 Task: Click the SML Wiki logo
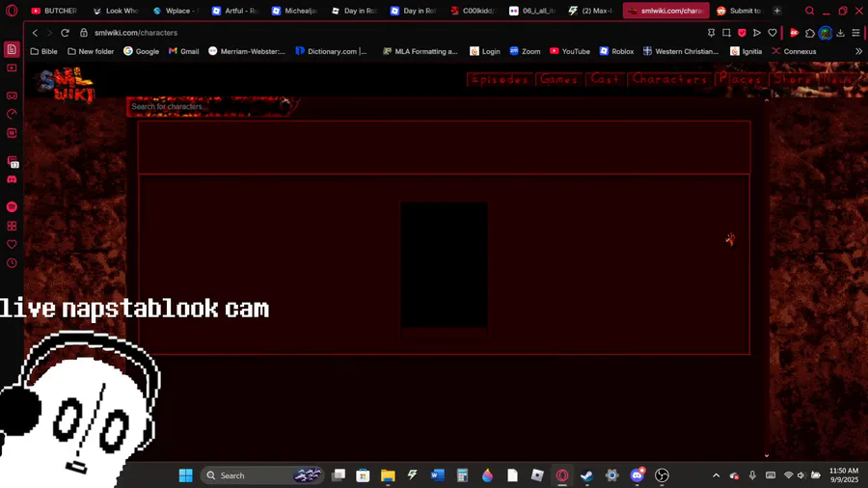click(x=67, y=85)
